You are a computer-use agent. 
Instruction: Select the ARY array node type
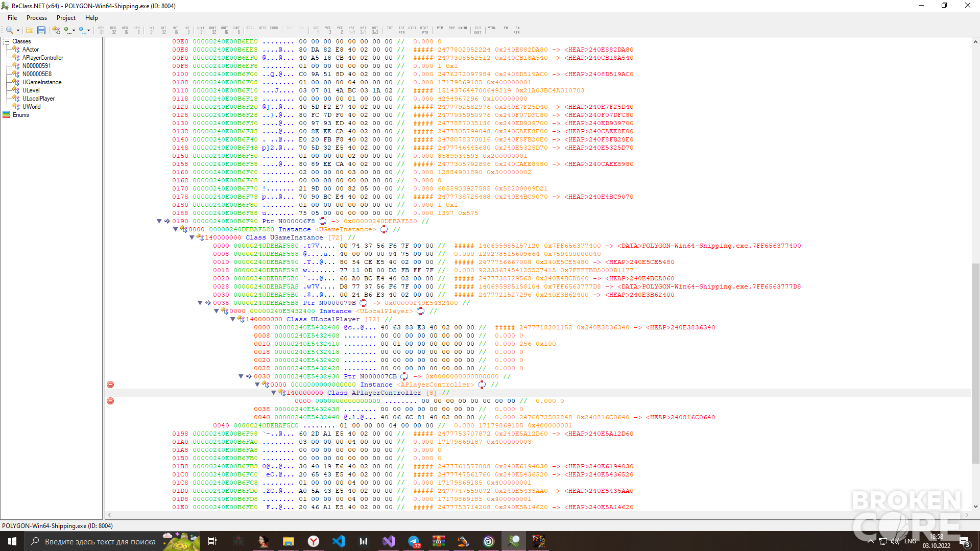[451, 29]
